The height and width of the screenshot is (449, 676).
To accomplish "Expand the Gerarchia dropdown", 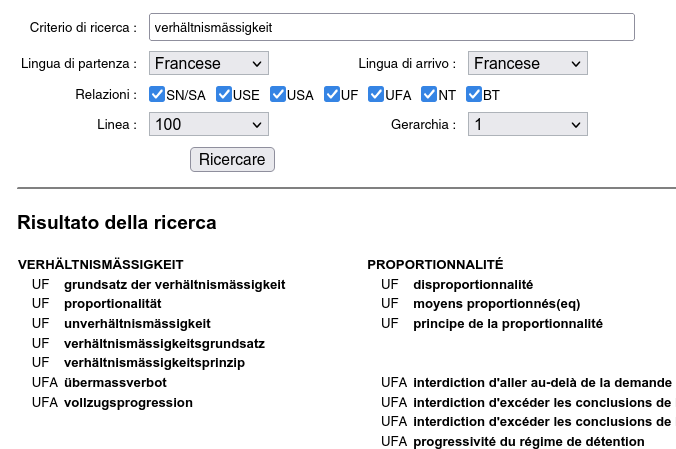I will [x=527, y=125].
